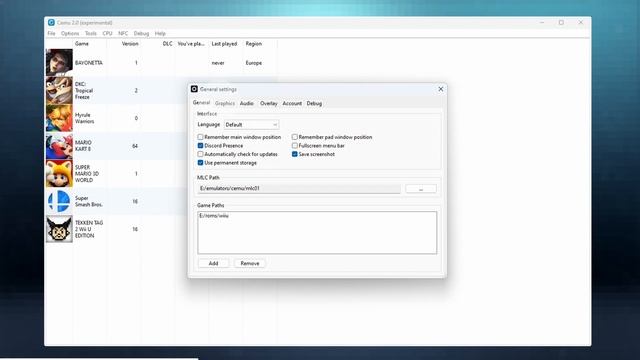Click the BAYONETTA game title
This screenshot has height=360, width=640.
coord(89,63)
